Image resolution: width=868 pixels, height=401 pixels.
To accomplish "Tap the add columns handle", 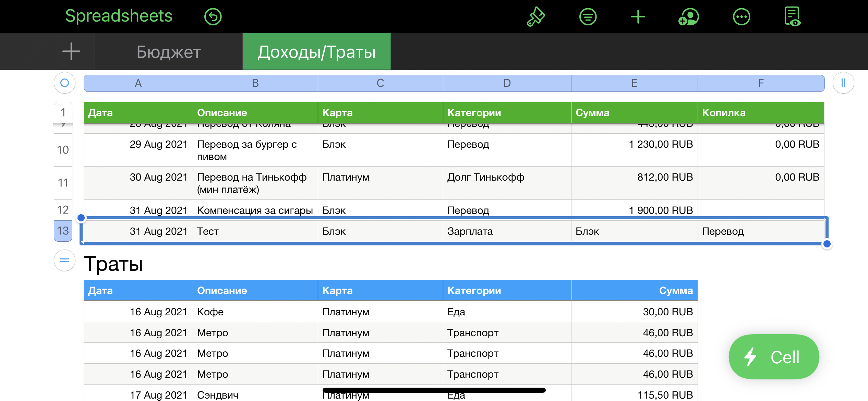I will tap(843, 83).
